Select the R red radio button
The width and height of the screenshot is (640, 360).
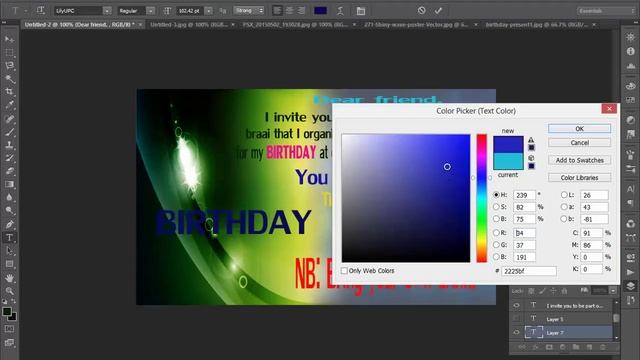tap(496, 233)
